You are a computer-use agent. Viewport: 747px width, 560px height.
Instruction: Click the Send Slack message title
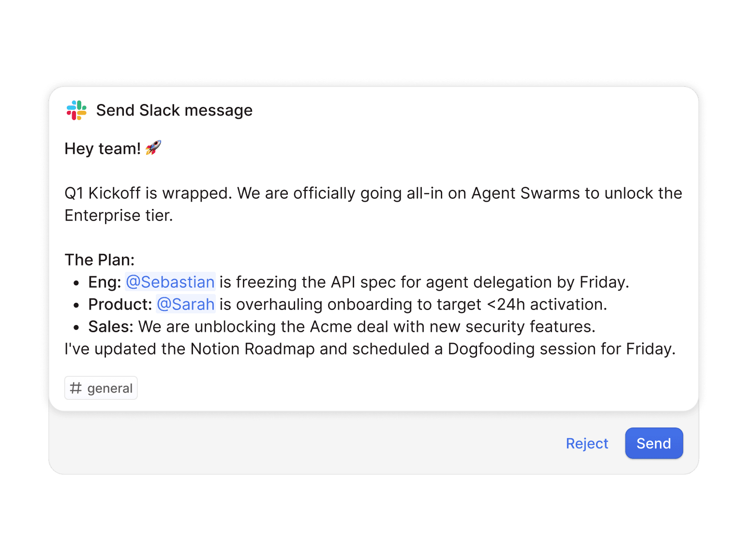(174, 110)
